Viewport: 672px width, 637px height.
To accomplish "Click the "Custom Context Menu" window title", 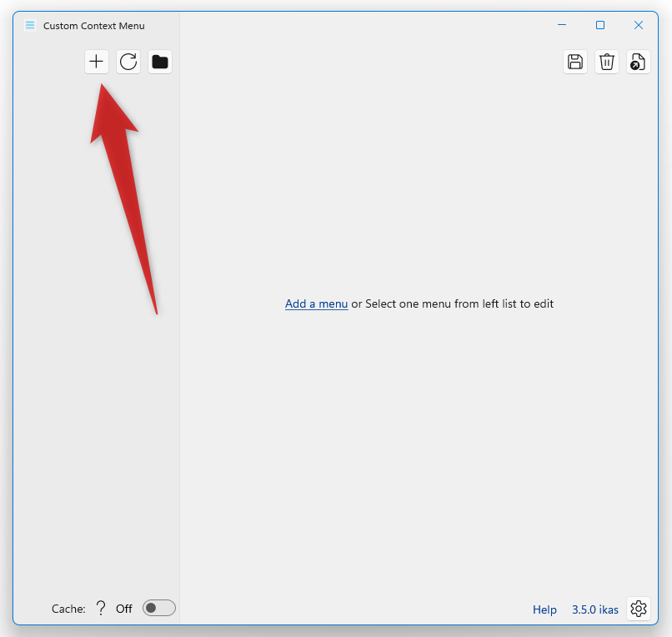I will click(x=94, y=26).
